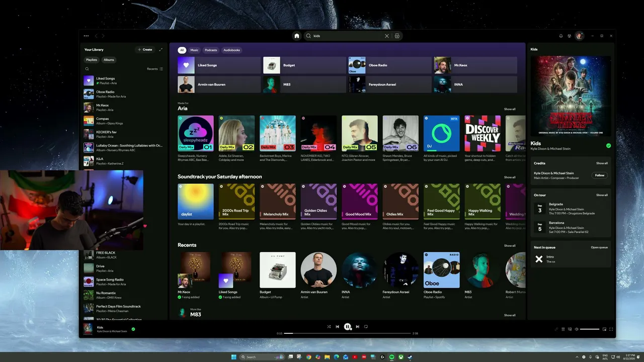Show all Made For Aria mixes

click(x=510, y=109)
